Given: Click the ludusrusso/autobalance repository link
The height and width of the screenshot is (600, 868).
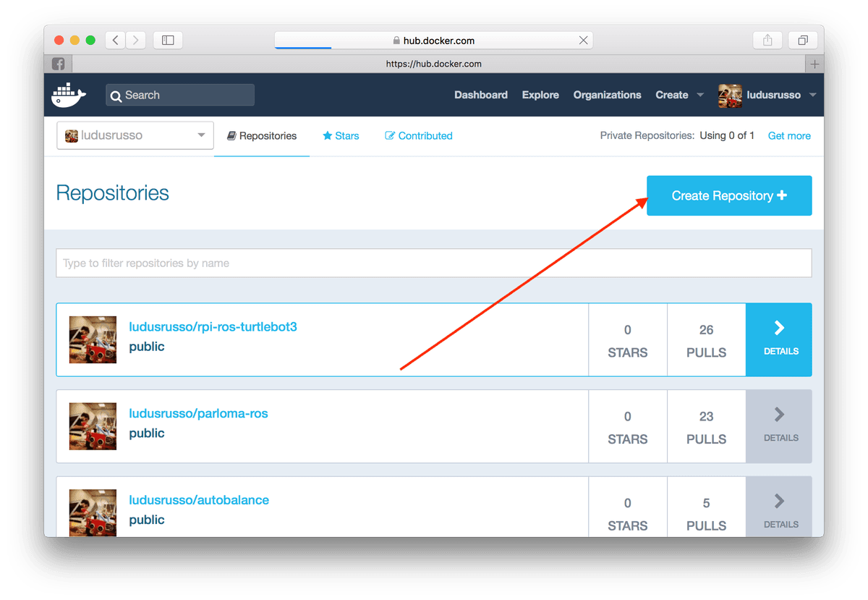Looking at the screenshot, I should pos(199,499).
